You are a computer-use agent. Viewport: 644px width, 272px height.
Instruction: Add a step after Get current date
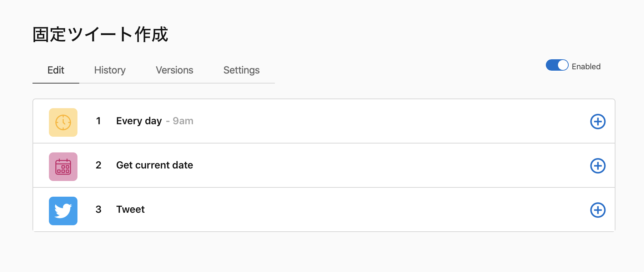[598, 166]
